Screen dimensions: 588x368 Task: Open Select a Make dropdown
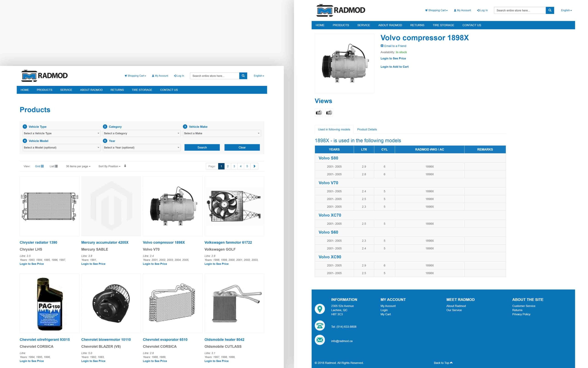point(222,133)
